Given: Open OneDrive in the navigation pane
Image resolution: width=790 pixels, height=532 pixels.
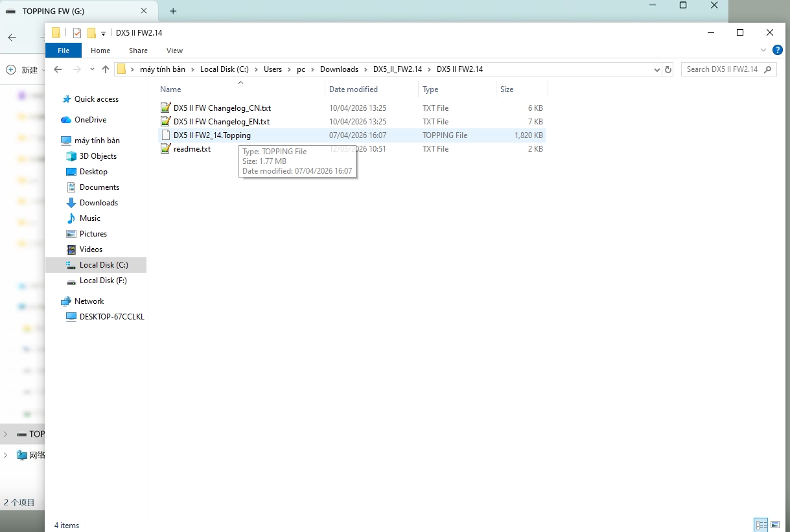Looking at the screenshot, I should (89, 120).
